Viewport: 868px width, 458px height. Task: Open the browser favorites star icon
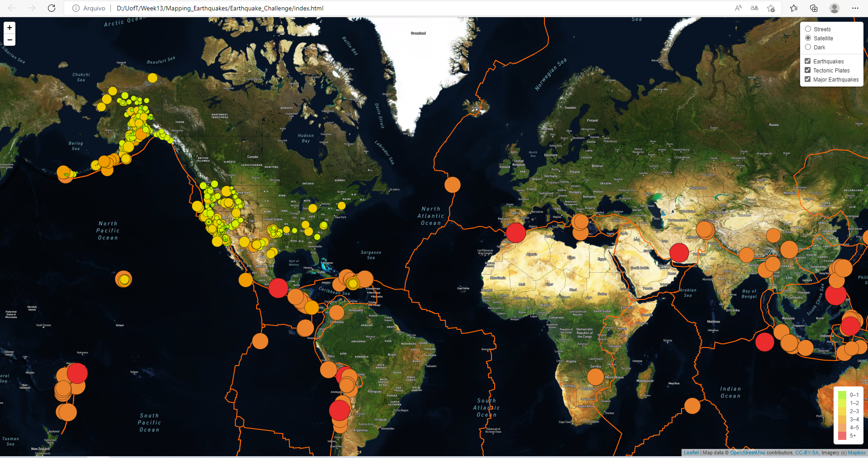tap(794, 8)
